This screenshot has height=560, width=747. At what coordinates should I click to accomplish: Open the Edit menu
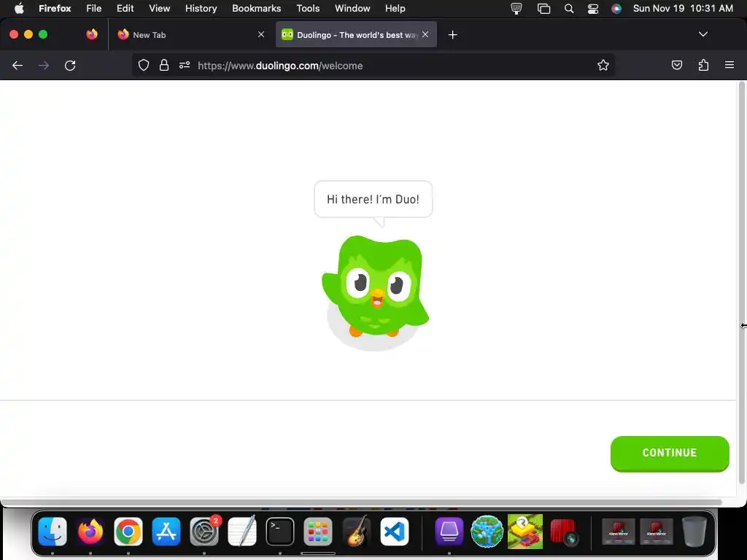pos(125,9)
